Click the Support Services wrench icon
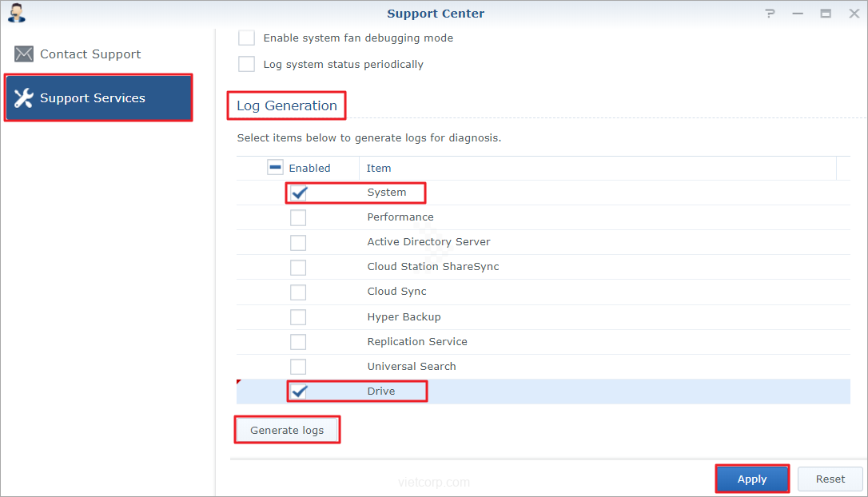This screenshot has height=497, width=868. coord(24,98)
